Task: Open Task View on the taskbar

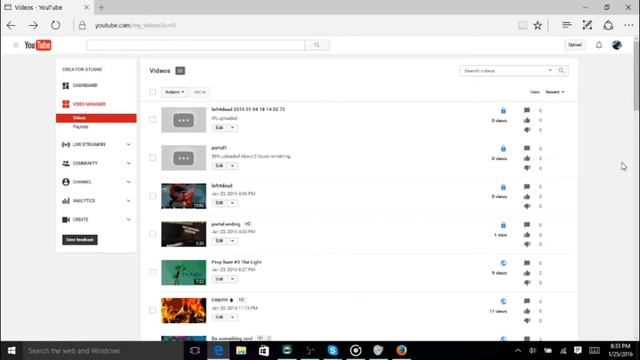Action: [x=195, y=350]
